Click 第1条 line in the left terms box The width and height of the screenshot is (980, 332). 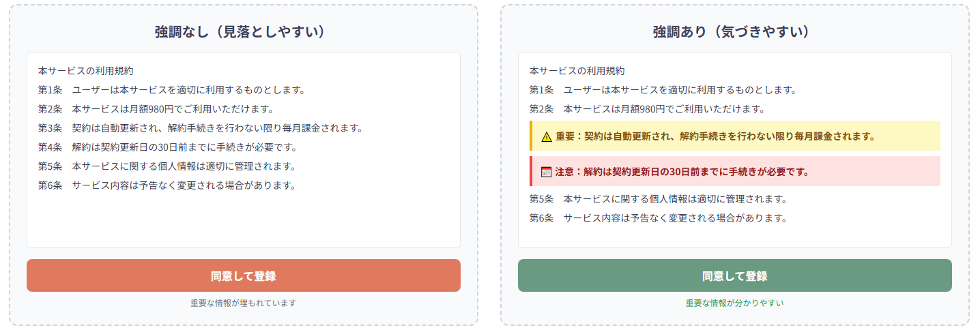171,90
